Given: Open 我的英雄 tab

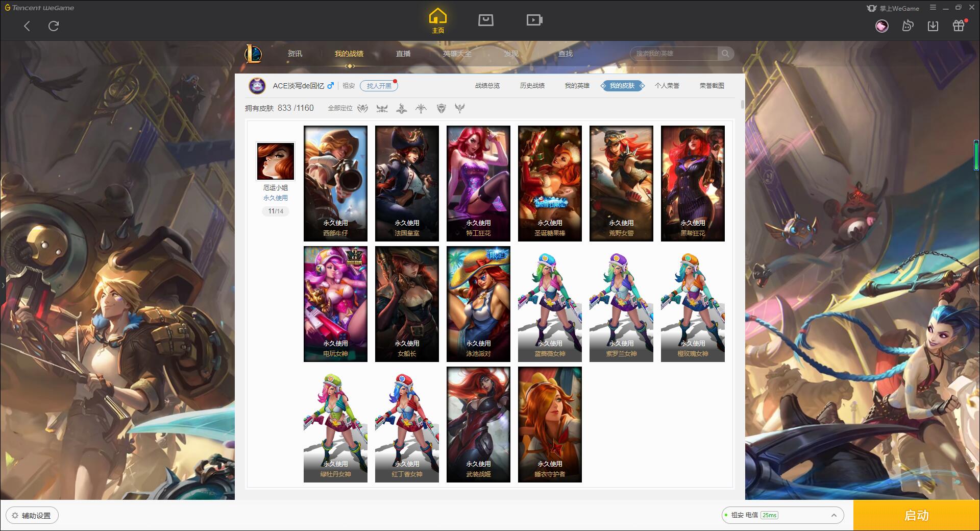Looking at the screenshot, I should click(577, 86).
